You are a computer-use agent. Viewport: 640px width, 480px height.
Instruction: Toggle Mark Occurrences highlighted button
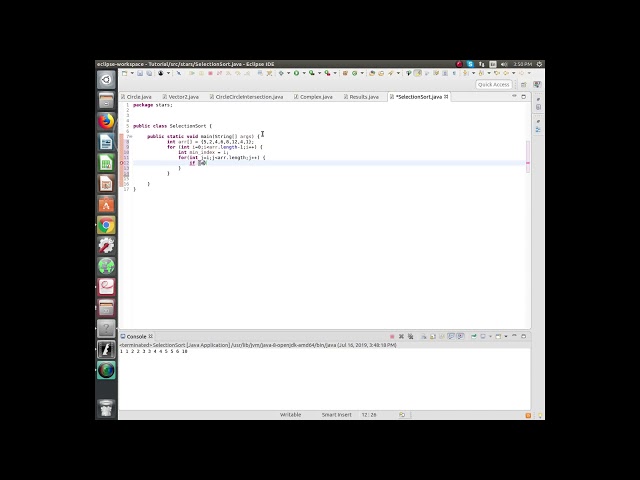click(x=418, y=73)
